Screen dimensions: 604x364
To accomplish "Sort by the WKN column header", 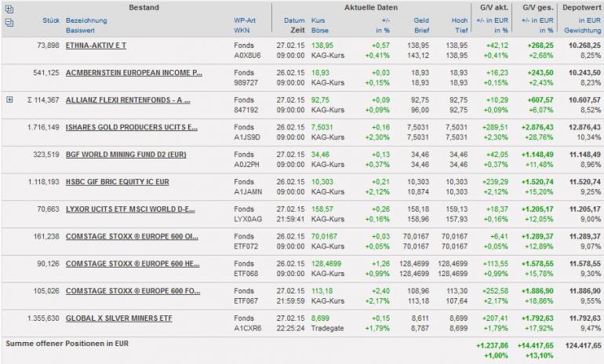I will 242,29.
